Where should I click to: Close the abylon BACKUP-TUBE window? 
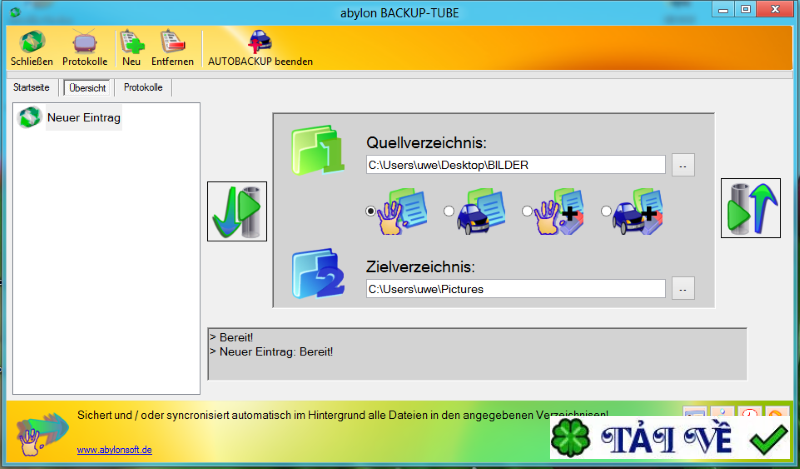pyautogui.click(x=775, y=9)
